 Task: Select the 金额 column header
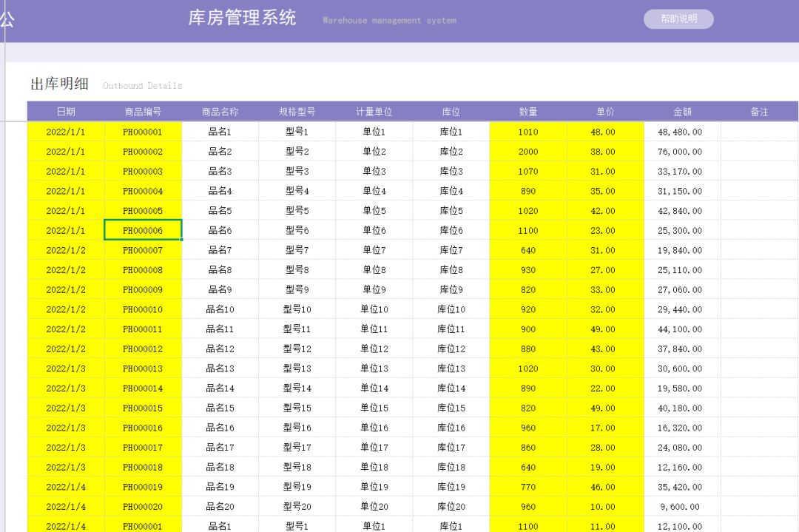tap(682, 112)
